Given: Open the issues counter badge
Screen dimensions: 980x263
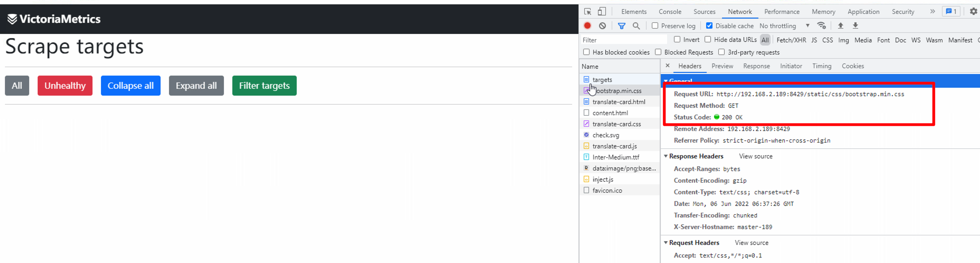Looking at the screenshot, I should (x=951, y=11).
